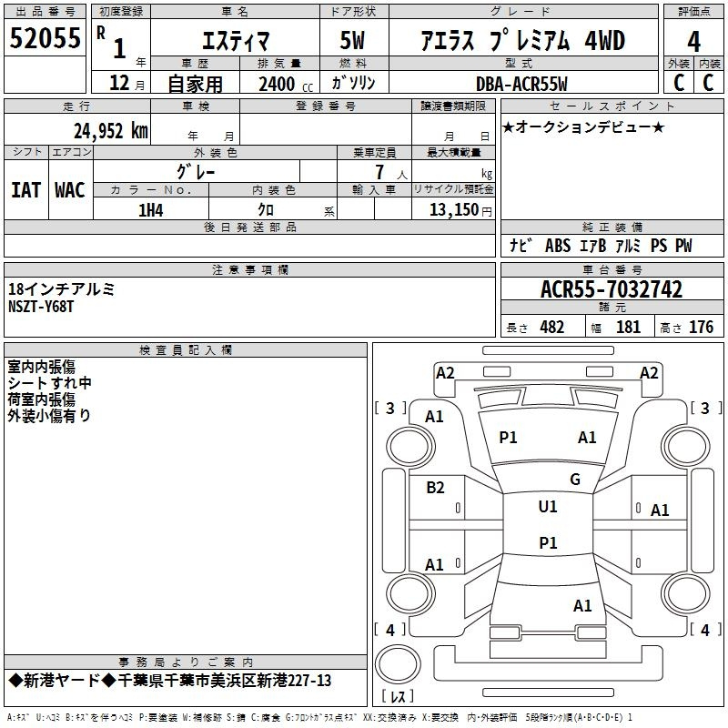Click the front left wheel on the diagram
728x728 pixels.
[x=410, y=446]
